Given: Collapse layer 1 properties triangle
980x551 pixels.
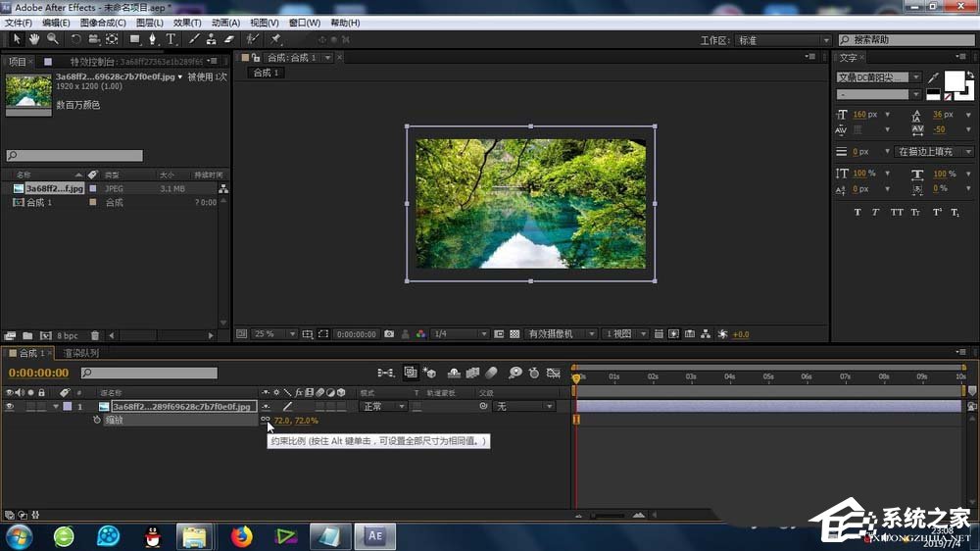Looking at the screenshot, I should coord(56,406).
